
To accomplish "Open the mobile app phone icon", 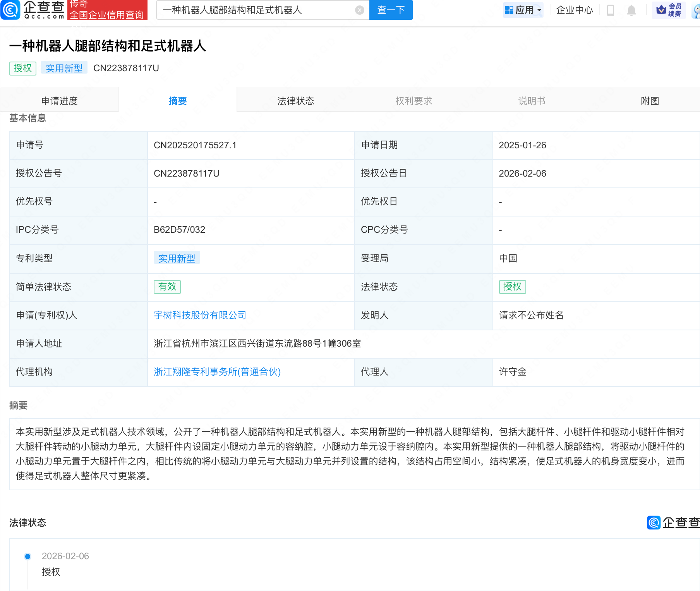I will (x=611, y=10).
